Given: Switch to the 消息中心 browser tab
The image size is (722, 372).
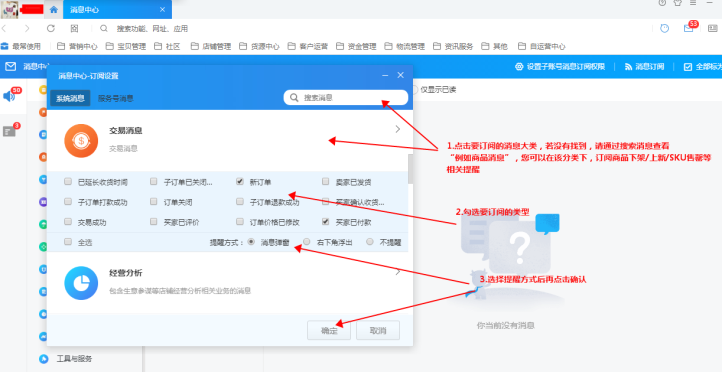Looking at the screenshot, I should pos(117,10).
